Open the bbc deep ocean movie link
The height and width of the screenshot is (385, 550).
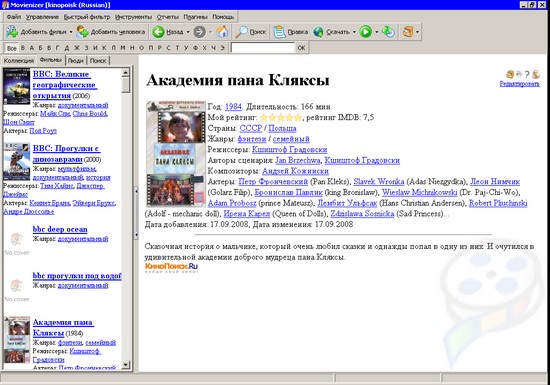click(x=60, y=229)
